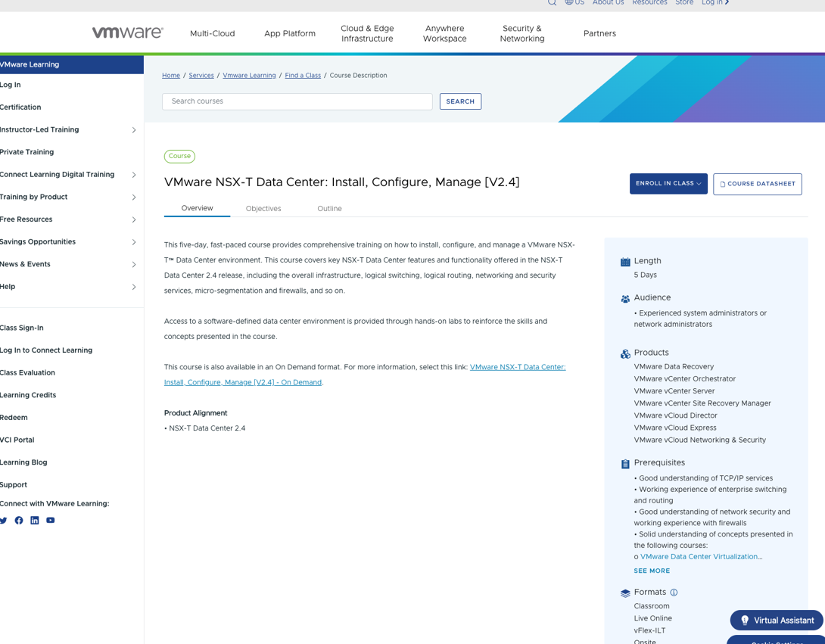Screen dimensions: 825x644
Task: Open the About Us link at top
Action: tap(608, 2)
